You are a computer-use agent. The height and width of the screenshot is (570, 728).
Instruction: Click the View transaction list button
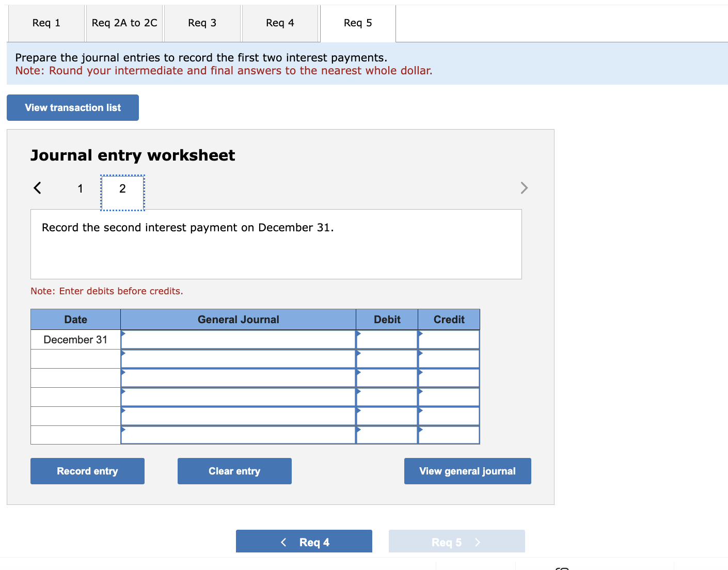click(x=72, y=107)
